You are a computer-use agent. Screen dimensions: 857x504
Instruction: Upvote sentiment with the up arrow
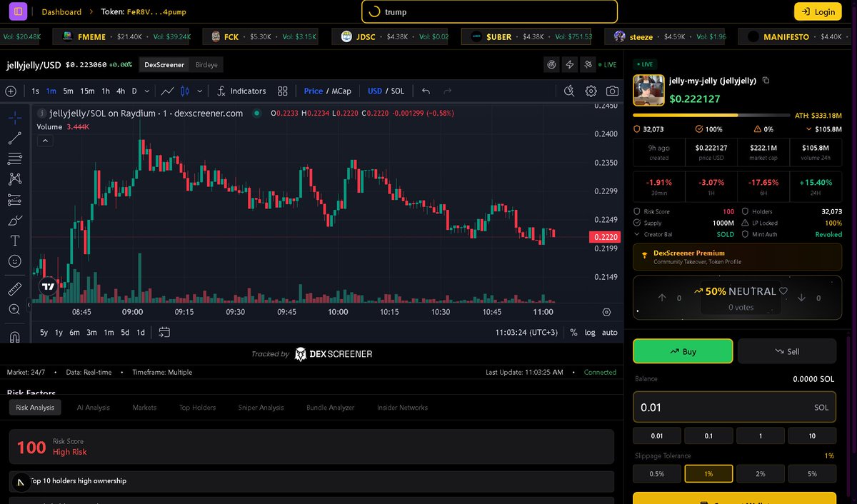[x=662, y=298]
